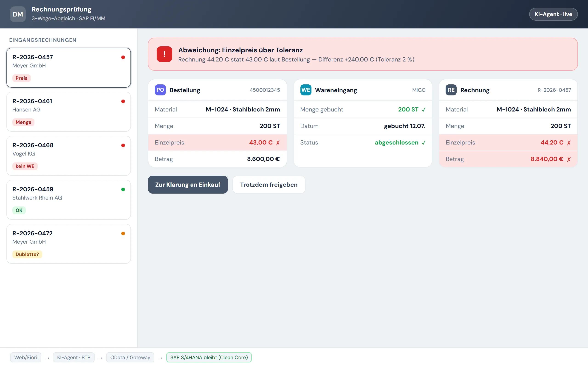Click the green status dot on R-2026-0459
This screenshot has width=588, height=367.
pyautogui.click(x=123, y=189)
